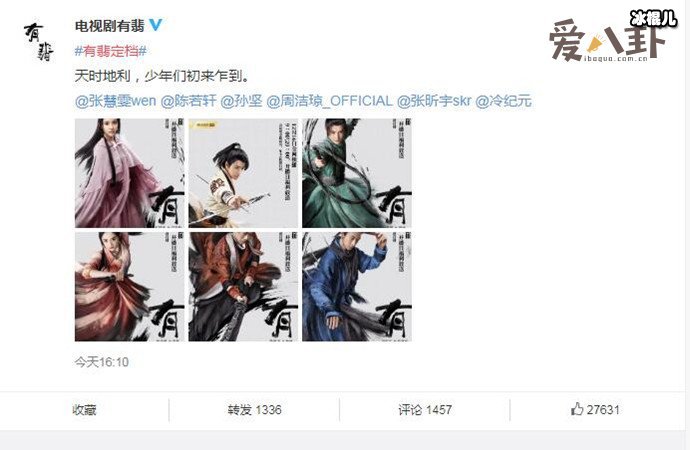Visit mention @张昕宇skr
The image size is (690, 450).
click(434, 101)
